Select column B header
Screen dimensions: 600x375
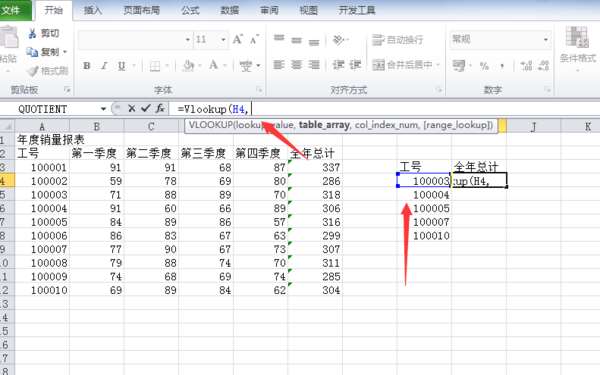(x=96, y=126)
